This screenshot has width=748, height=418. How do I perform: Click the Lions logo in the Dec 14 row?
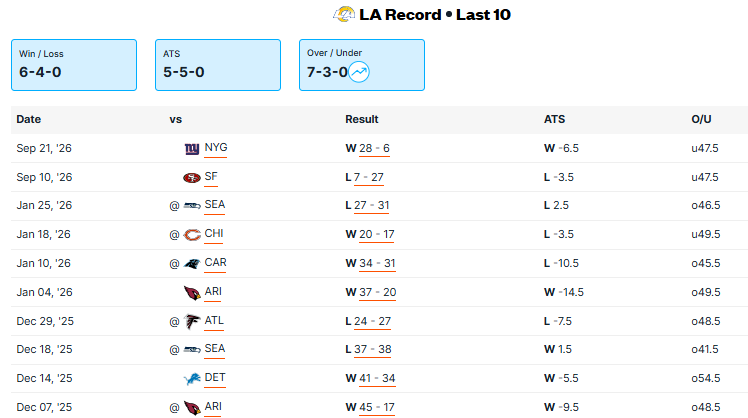click(192, 379)
